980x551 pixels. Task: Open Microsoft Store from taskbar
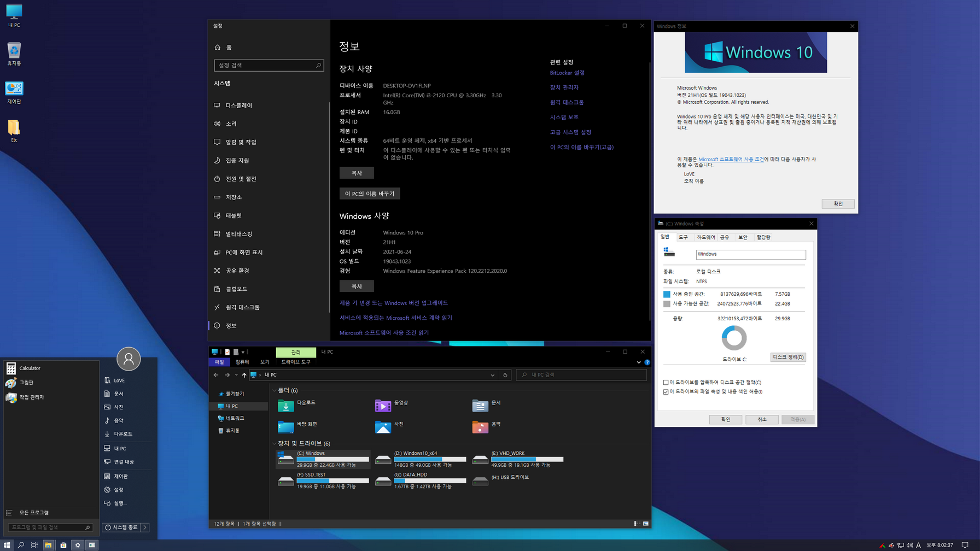[x=63, y=545]
